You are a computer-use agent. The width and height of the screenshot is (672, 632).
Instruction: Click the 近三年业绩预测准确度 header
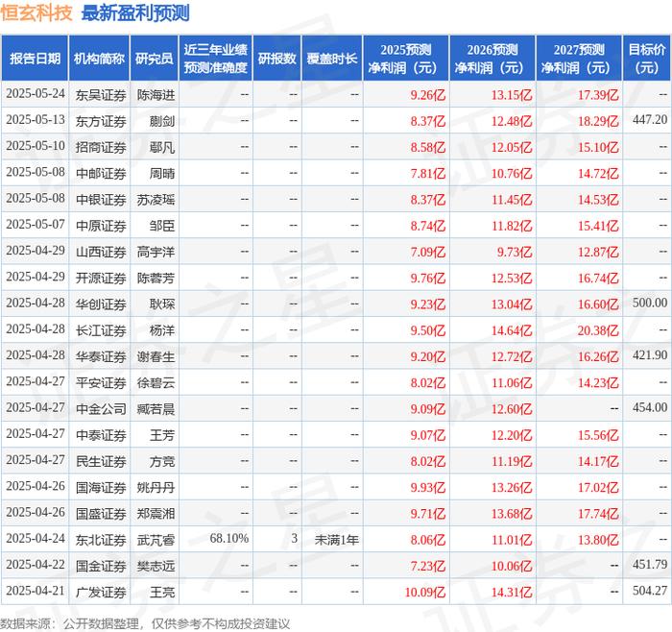click(216, 59)
